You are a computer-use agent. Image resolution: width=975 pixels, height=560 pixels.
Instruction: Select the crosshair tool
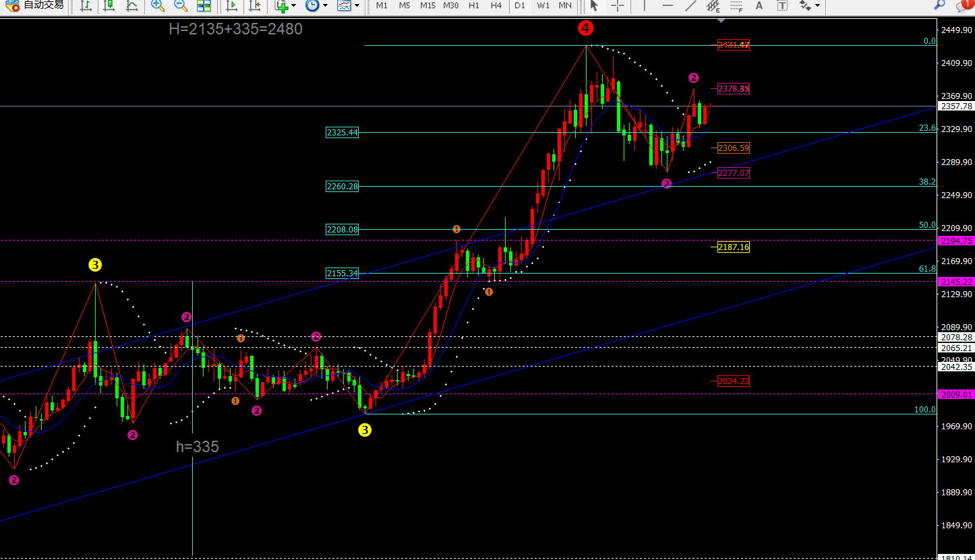click(618, 6)
